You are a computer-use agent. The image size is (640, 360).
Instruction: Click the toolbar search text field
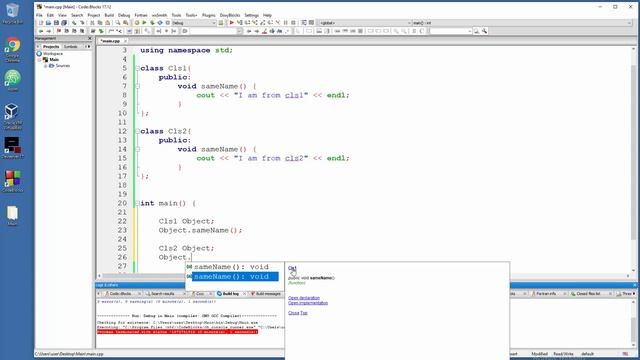[450, 31]
